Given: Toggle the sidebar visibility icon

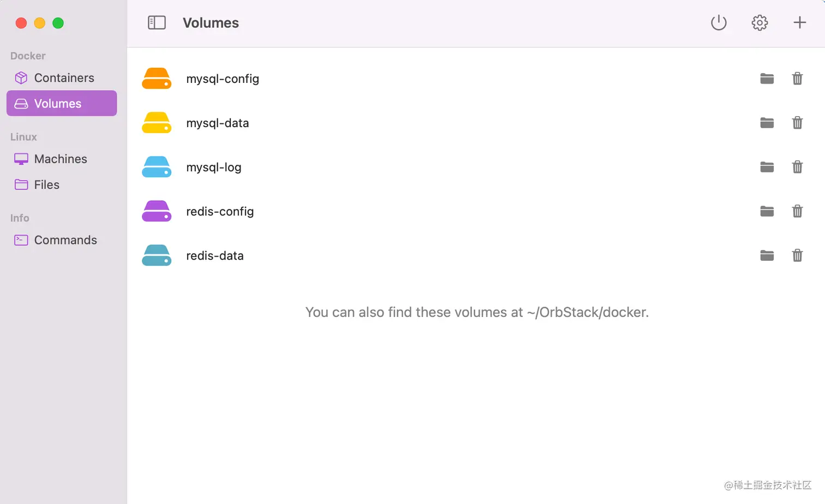Looking at the screenshot, I should tap(157, 22).
